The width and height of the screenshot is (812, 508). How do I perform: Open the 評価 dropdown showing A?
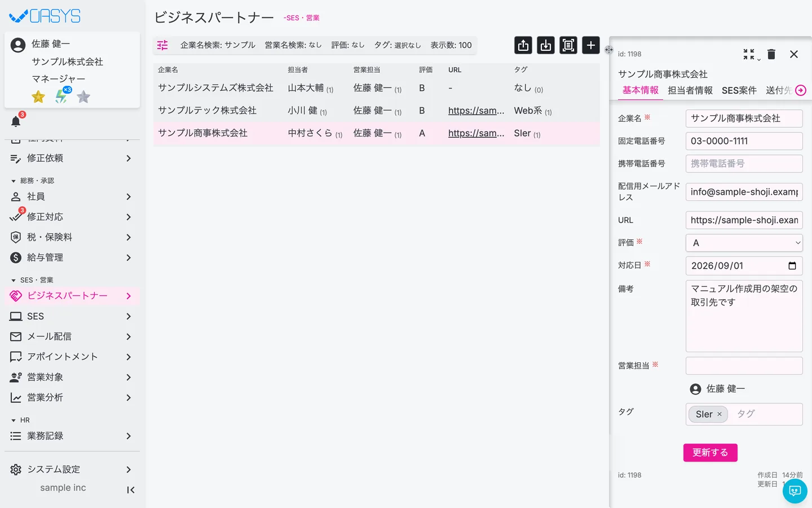(744, 243)
